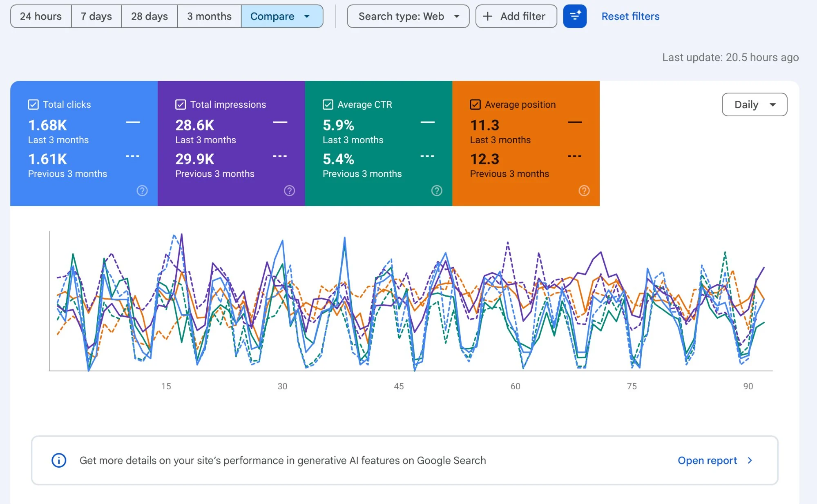Open help icon on Total clicks card

(x=142, y=191)
